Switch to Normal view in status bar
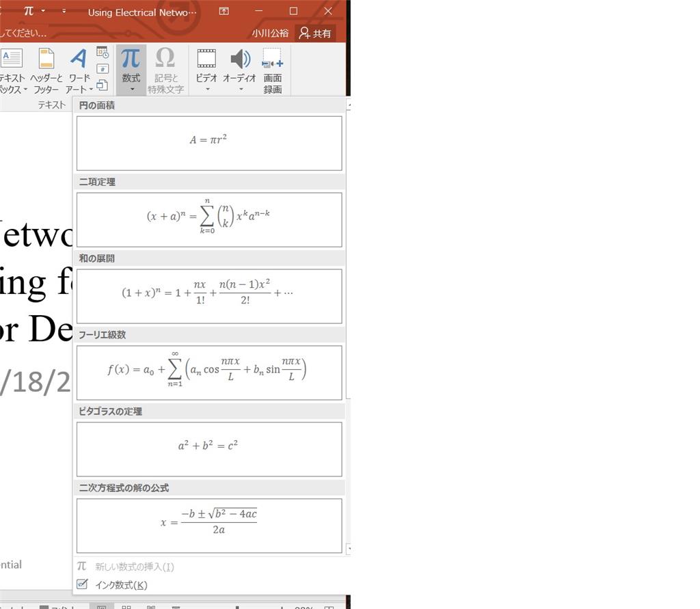Viewport: 700px width, 609px height. [x=102, y=607]
